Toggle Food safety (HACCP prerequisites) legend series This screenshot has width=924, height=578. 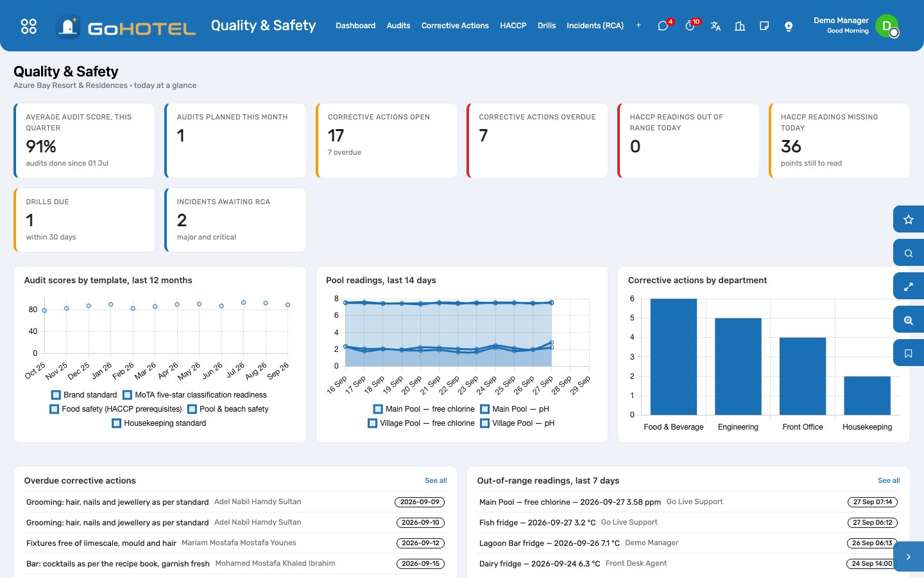pyautogui.click(x=116, y=409)
